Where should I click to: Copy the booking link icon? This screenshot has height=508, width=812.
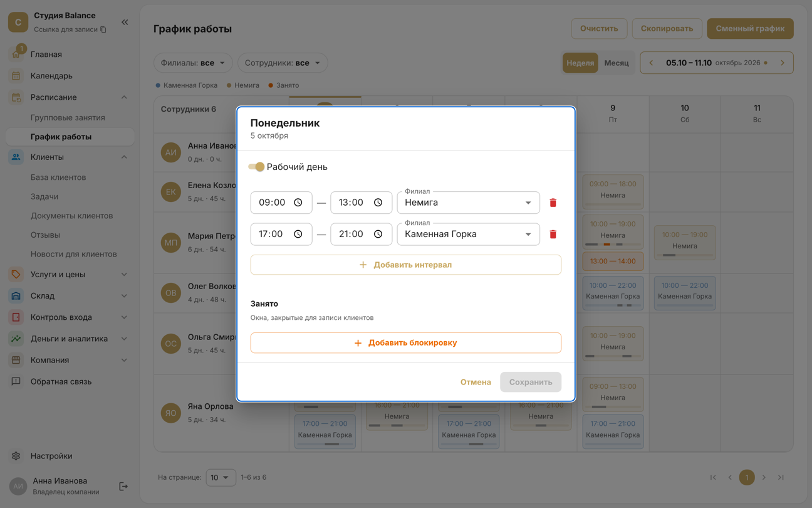[103, 29]
